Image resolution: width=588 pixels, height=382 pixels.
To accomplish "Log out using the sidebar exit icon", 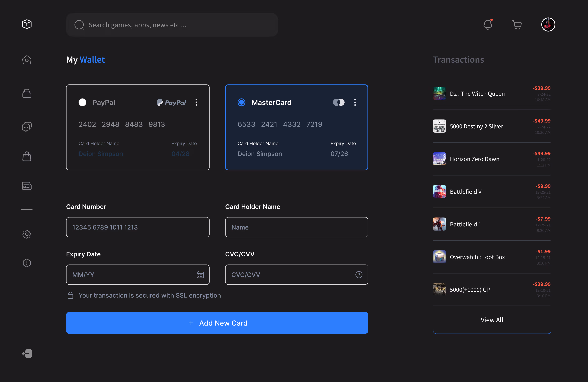I will (27, 353).
